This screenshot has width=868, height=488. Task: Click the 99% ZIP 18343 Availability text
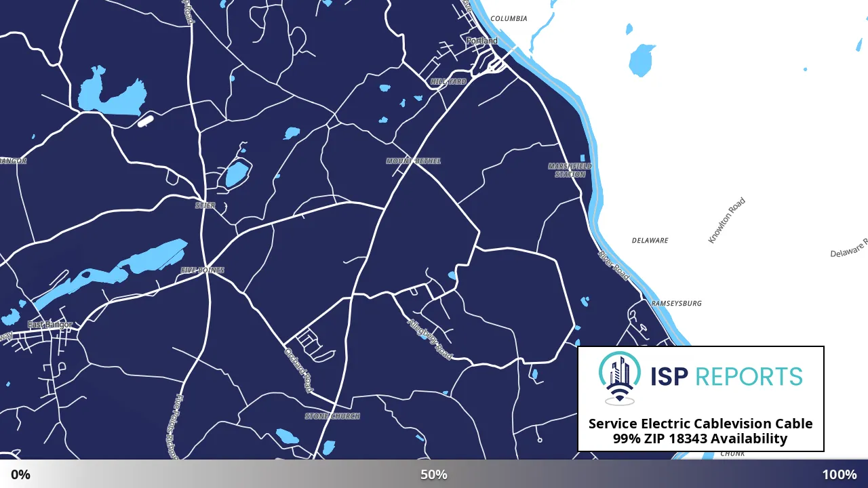coord(701,439)
